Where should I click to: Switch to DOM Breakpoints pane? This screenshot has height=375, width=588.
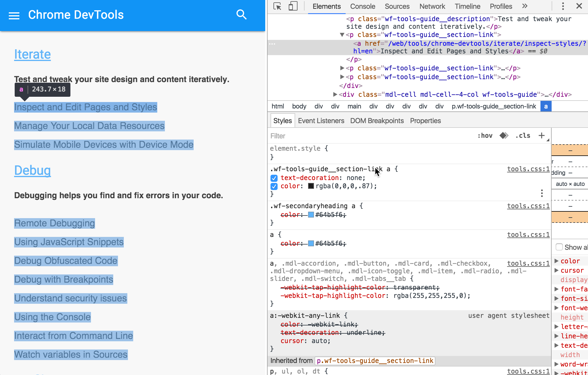[x=377, y=121]
